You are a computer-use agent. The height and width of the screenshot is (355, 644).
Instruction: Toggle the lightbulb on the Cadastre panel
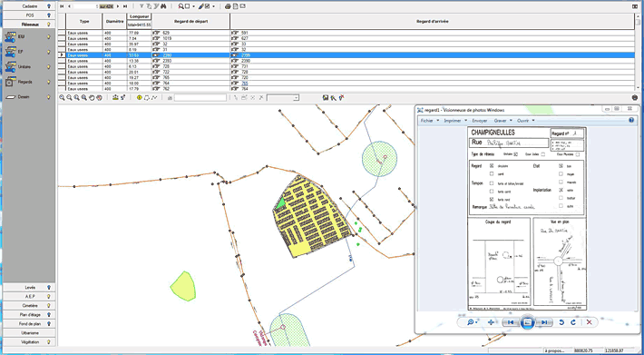point(49,6)
